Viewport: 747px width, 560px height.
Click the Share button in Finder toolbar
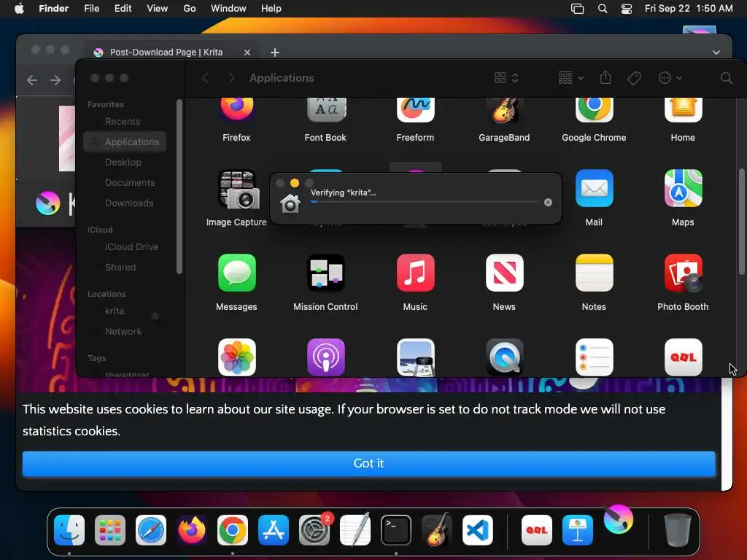(605, 77)
